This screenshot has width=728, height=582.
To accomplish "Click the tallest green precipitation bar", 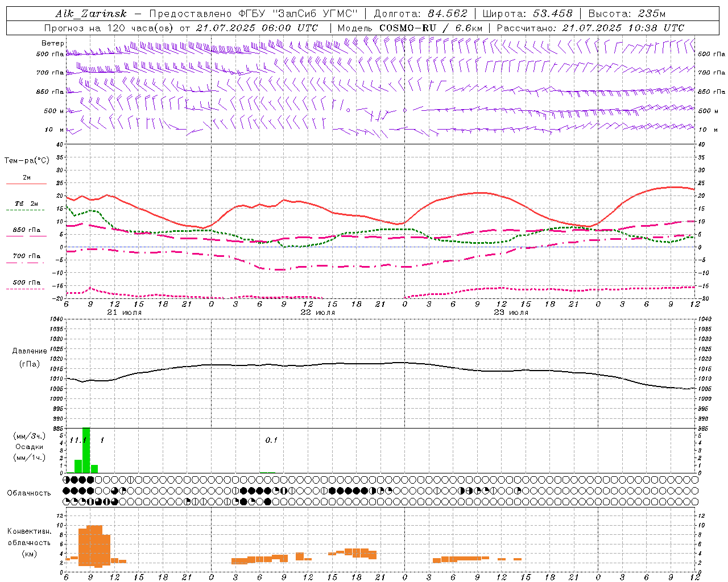I will tap(86, 450).
